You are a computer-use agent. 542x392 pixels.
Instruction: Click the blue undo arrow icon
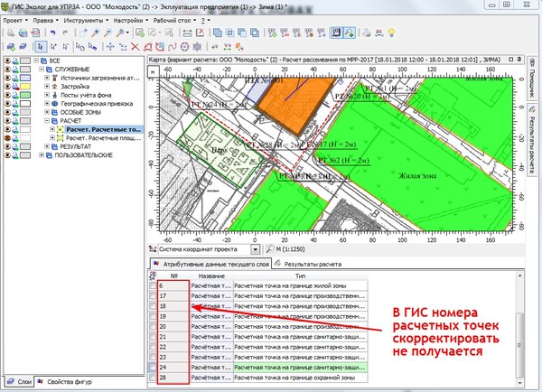click(x=53, y=33)
